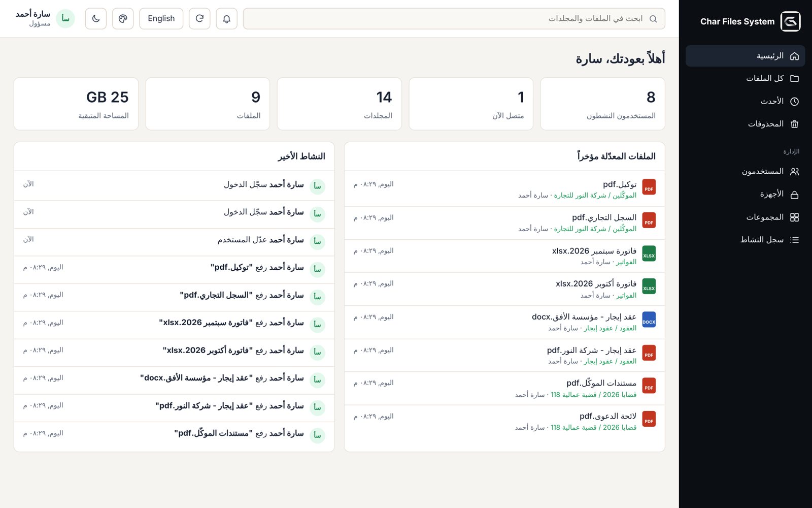Select activity row عدّل المستخدم
This screenshot has height=508, width=812.
click(174, 242)
